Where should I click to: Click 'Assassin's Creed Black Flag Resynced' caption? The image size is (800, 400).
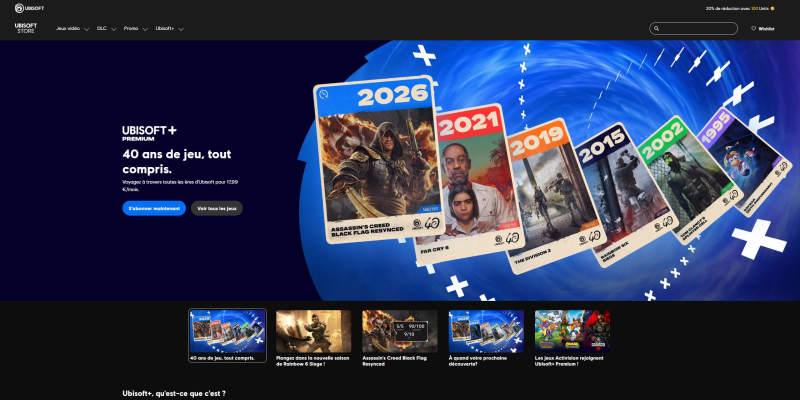point(394,361)
